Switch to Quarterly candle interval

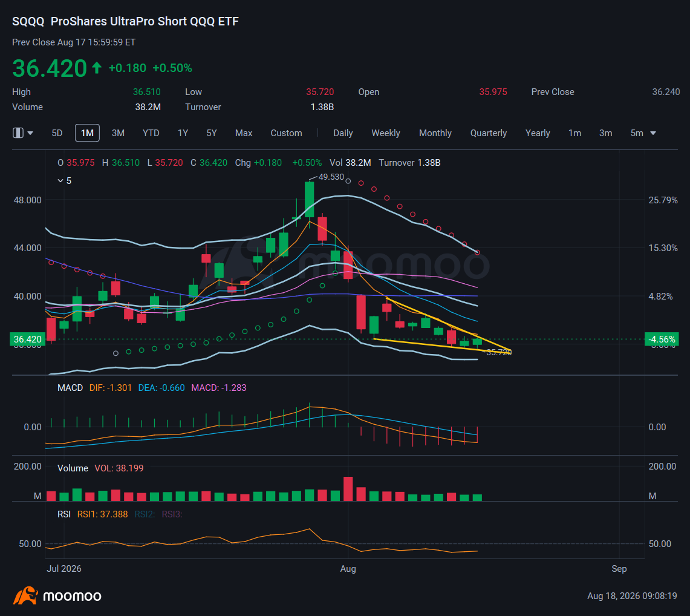click(x=489, y=133)
